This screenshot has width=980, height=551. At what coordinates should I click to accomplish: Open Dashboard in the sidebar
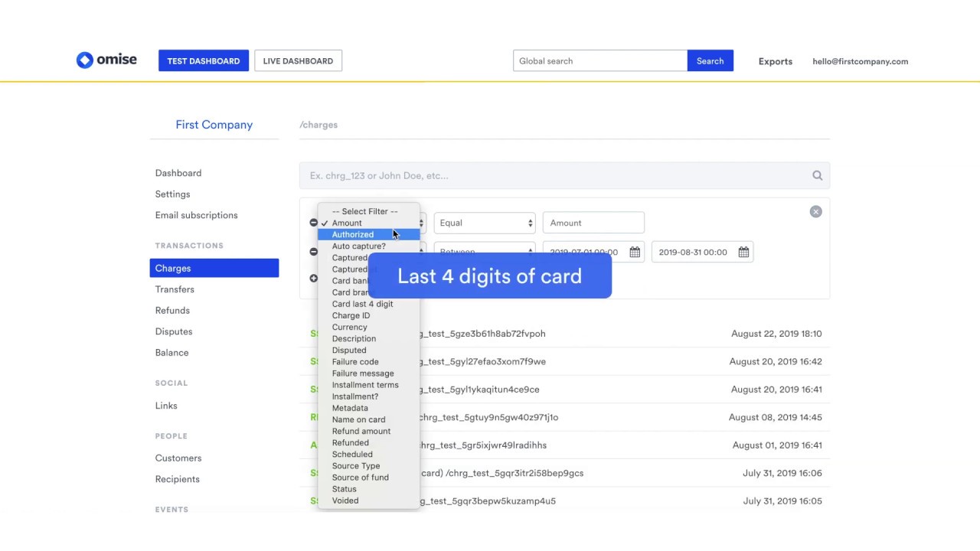coord(178,173)
